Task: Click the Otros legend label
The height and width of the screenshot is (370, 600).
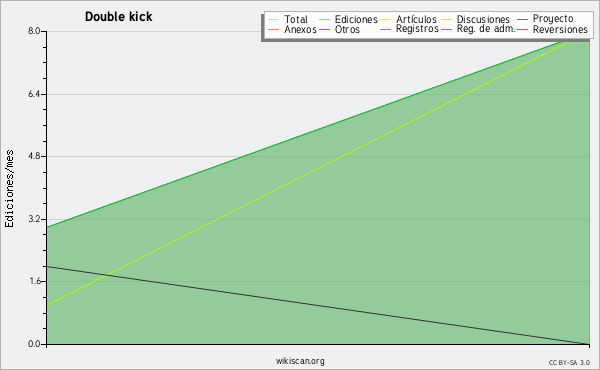Action: pos(347,29)
